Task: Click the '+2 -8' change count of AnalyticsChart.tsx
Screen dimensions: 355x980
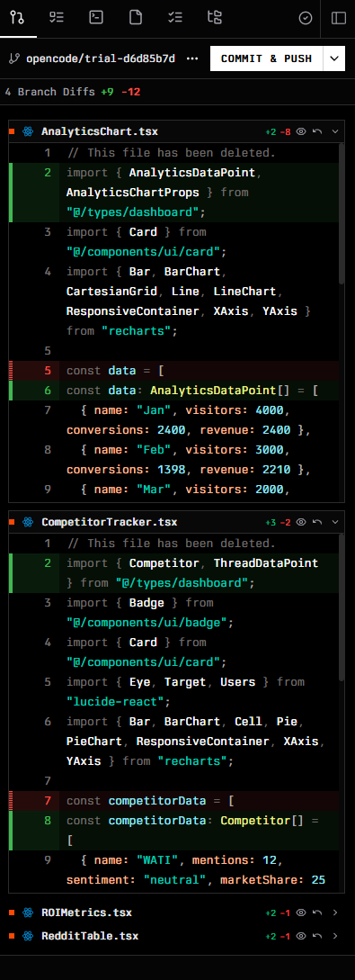Action: tap(278, 132)
